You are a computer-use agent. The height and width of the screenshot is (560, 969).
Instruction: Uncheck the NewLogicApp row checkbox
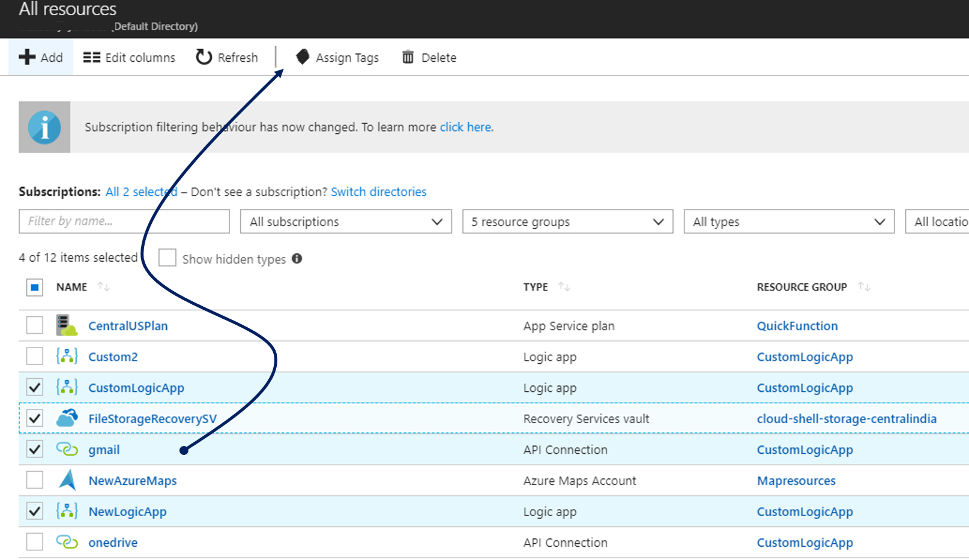(35, 511)
